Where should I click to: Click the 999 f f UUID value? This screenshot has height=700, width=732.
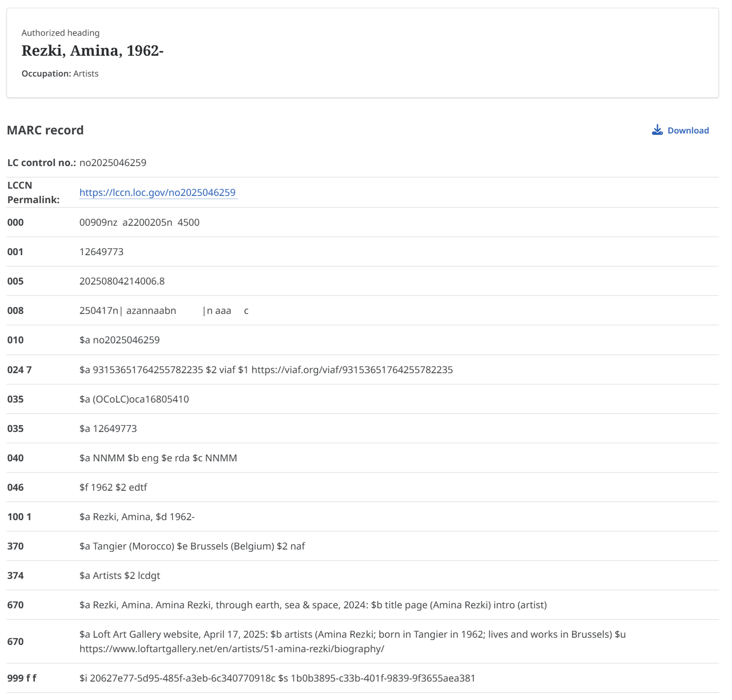point(277,679)
